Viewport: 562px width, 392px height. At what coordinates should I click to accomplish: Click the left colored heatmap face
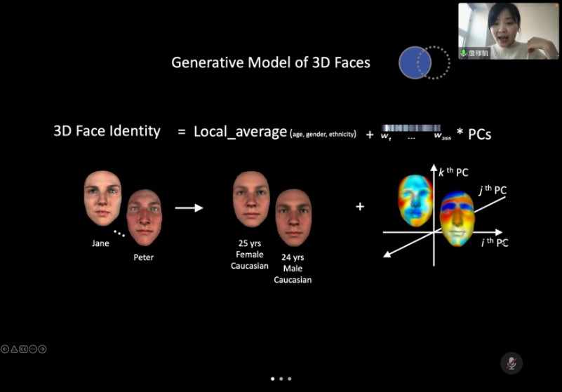415,200
